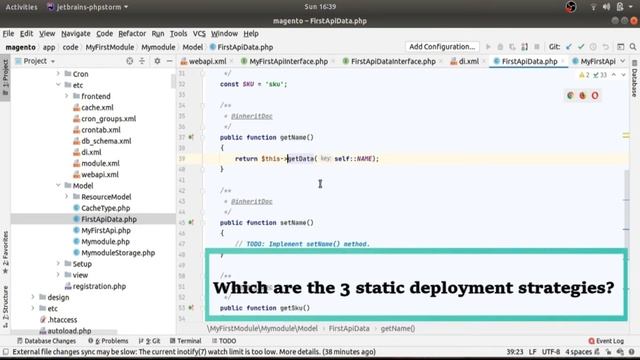Open the hidden tabs dropdown arrow
Screen dimensions: 640x360
point(623,61)
